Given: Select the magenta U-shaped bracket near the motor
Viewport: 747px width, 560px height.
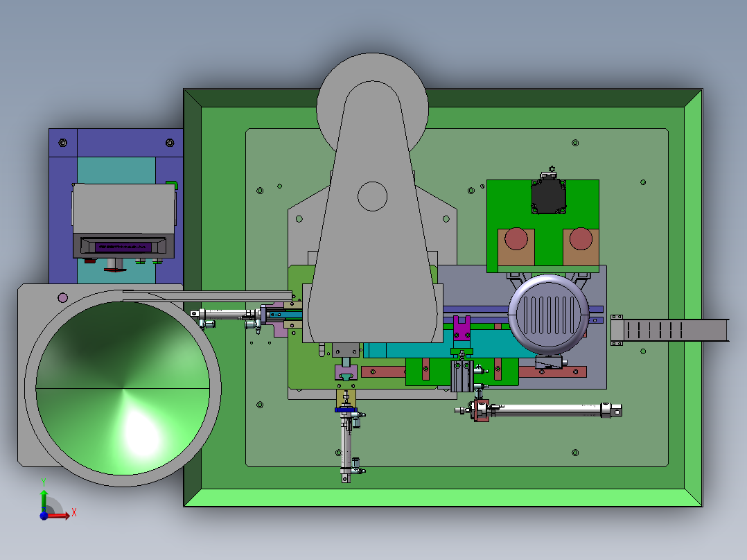Looking at the screenshot, I should coord(462,329).
